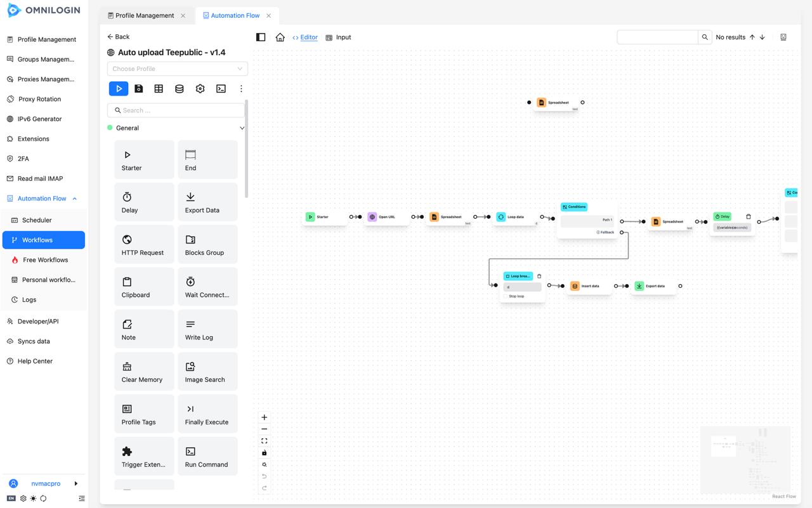The height and width of the screenshot is (508, 812).
Task: Open app settings gear at the sidebar bottom
Action: tap(23, 498)
